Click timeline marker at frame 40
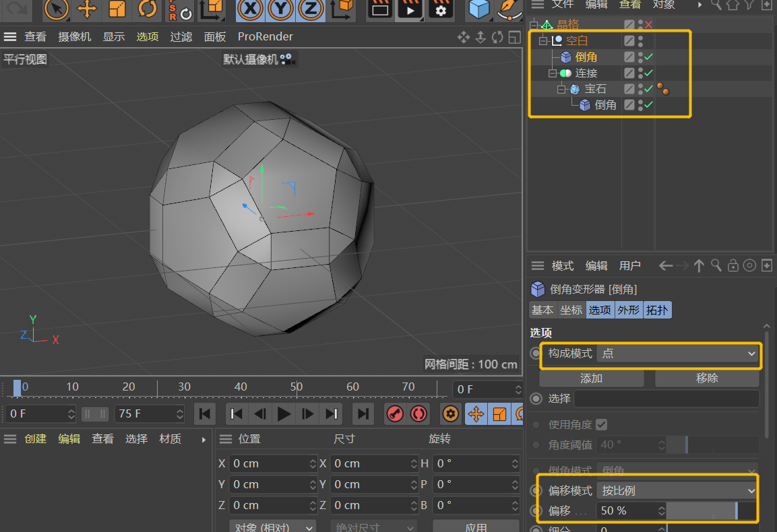 (241, 387)
